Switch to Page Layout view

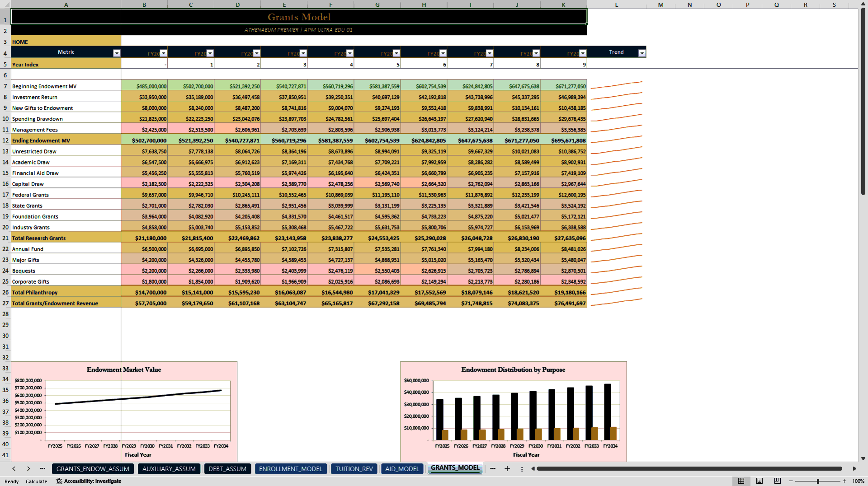(x=759, y=481)
